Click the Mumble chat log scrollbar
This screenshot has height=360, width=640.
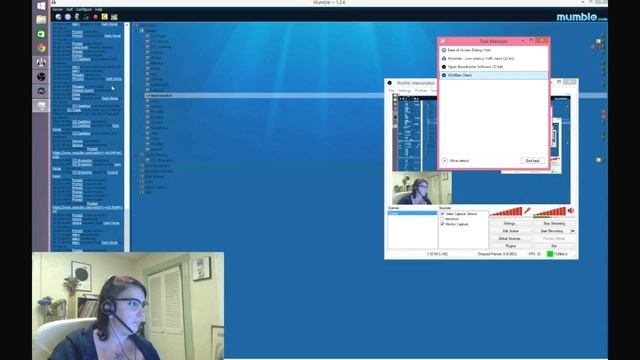[x=127, y=137]
